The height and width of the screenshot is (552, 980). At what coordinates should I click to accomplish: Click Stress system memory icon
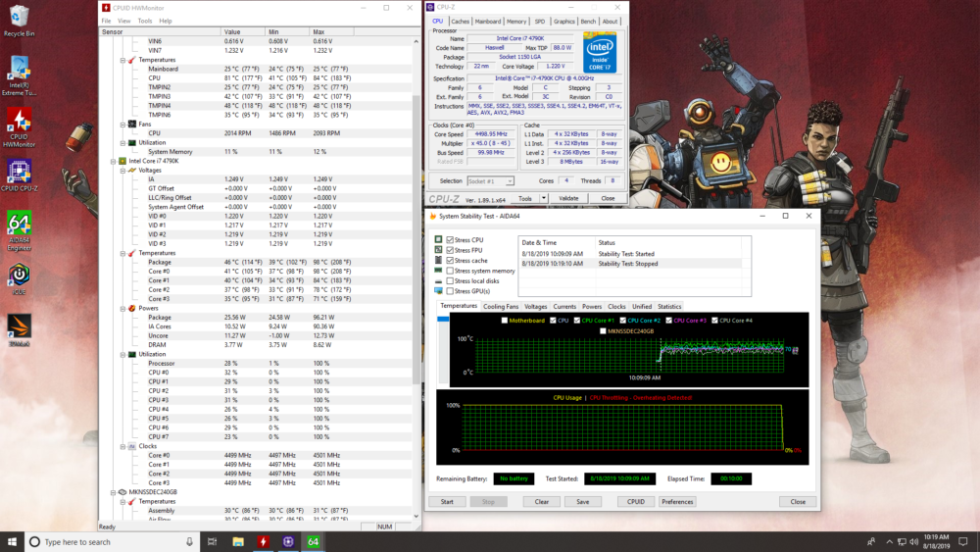click(438, 270)
